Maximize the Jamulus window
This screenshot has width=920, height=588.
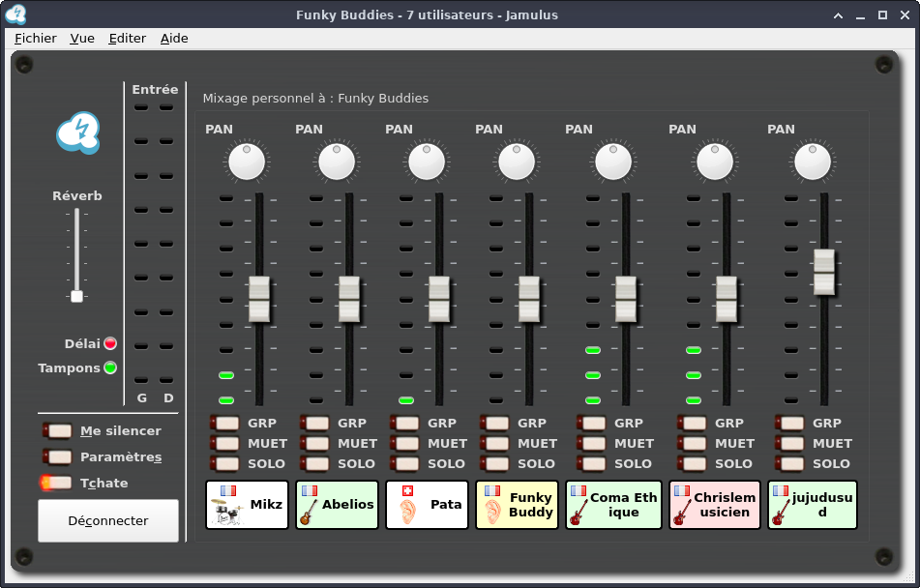click(882, 15)
